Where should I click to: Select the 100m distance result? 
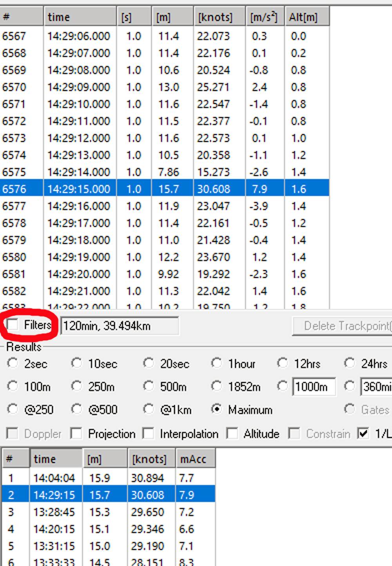coord(12,386)
